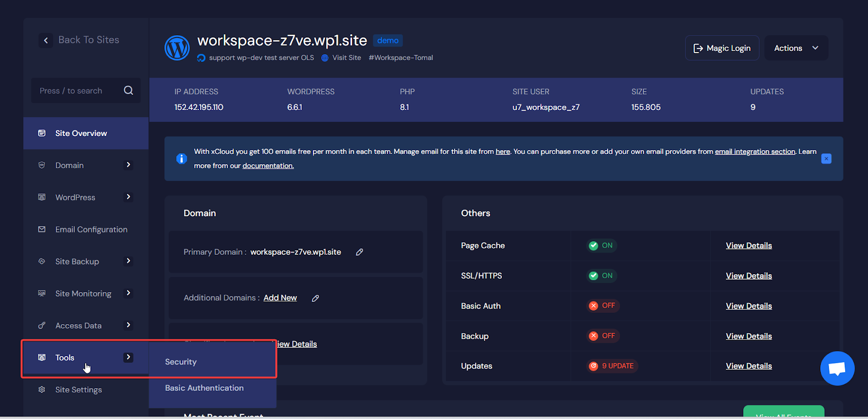
Task: Click the globe icon beside Visit Site
Action: coord(325,58)
